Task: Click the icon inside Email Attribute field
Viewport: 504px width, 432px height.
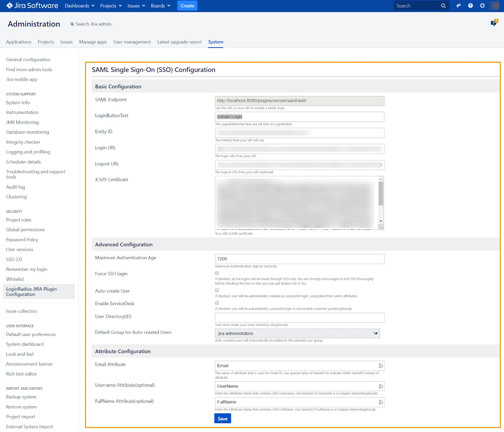Action: [x=381, y=366]
